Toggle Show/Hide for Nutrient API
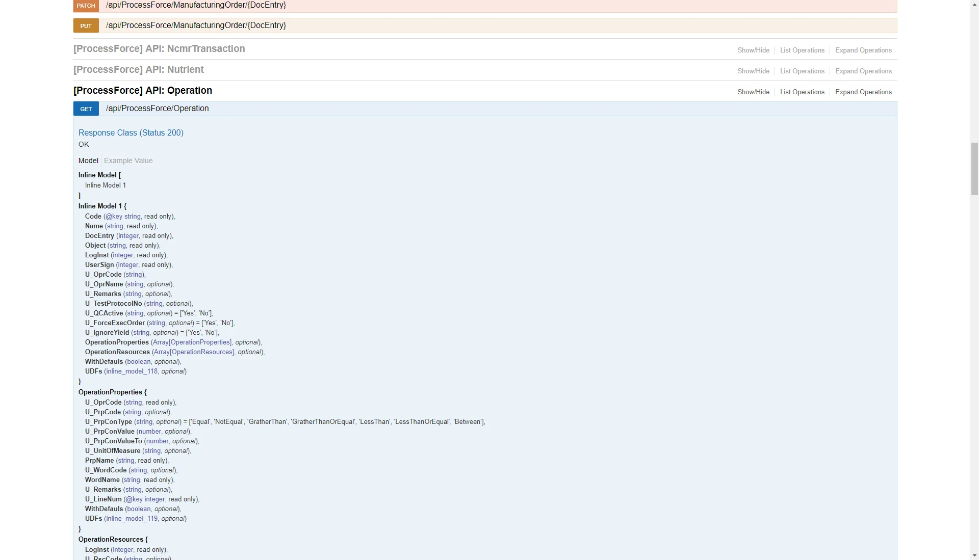 click(x=753, y=71)
